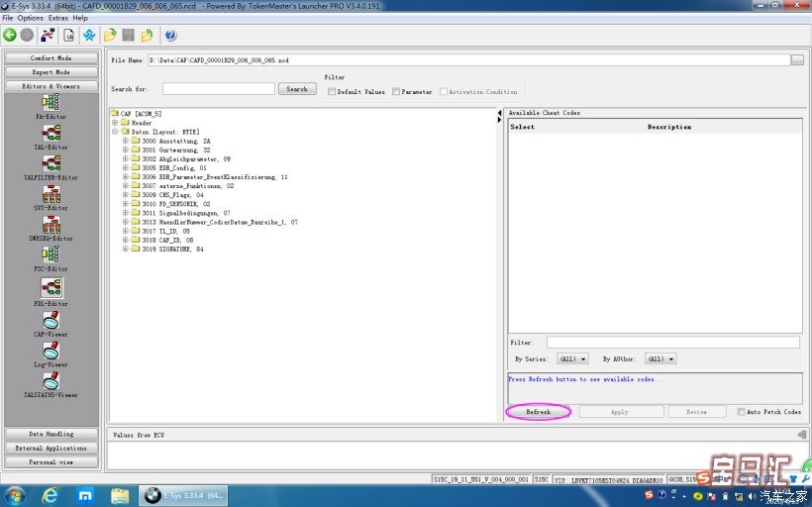The image size is (812, 507).
Task: Expand the 3005 EDR_Config folder
Action: point(126,167)
